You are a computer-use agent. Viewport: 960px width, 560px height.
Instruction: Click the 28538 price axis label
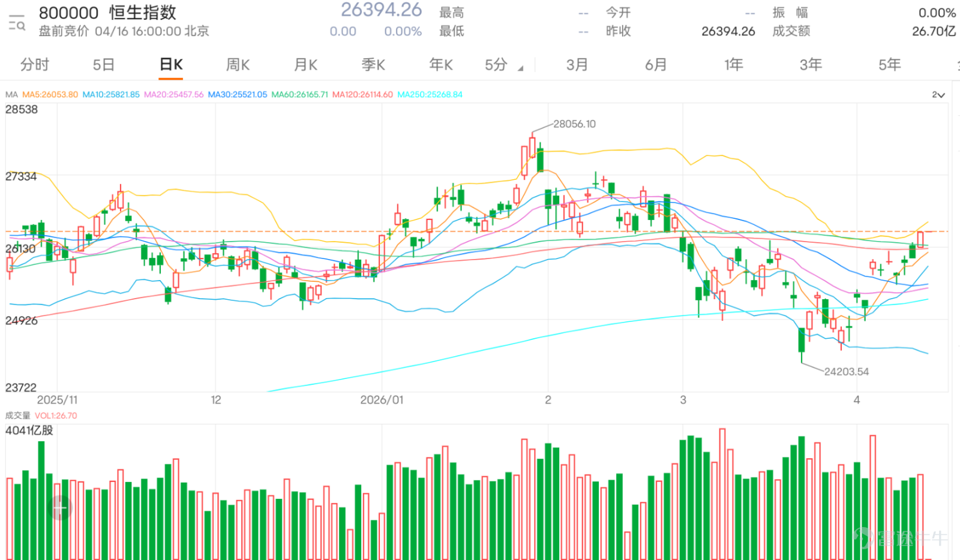pos(22,110)
